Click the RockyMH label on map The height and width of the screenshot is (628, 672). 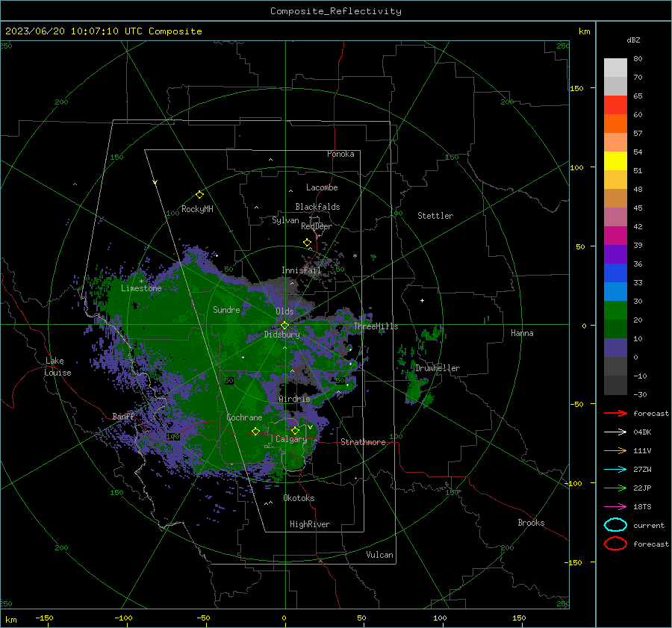pos(197,209)
